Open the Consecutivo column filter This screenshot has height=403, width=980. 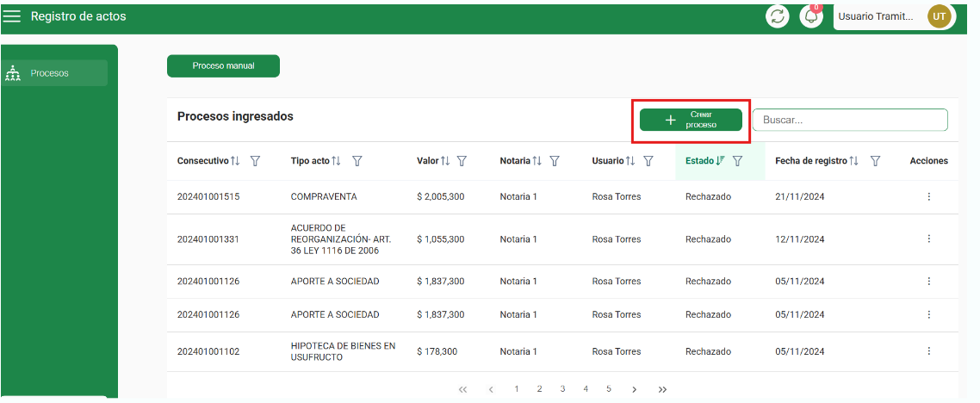255,161
